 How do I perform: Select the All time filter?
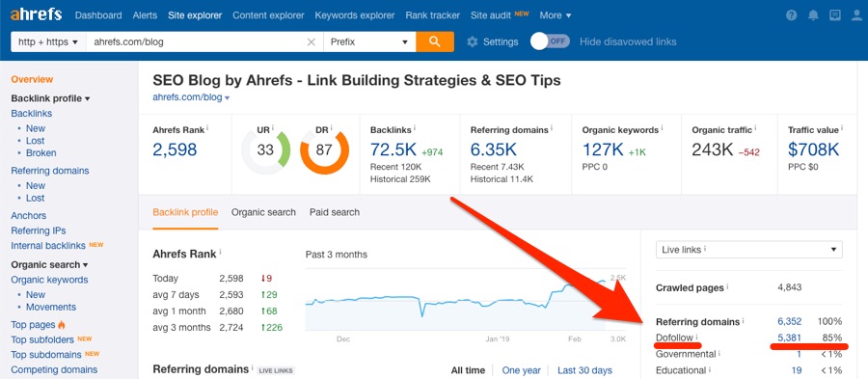[468, 370]
